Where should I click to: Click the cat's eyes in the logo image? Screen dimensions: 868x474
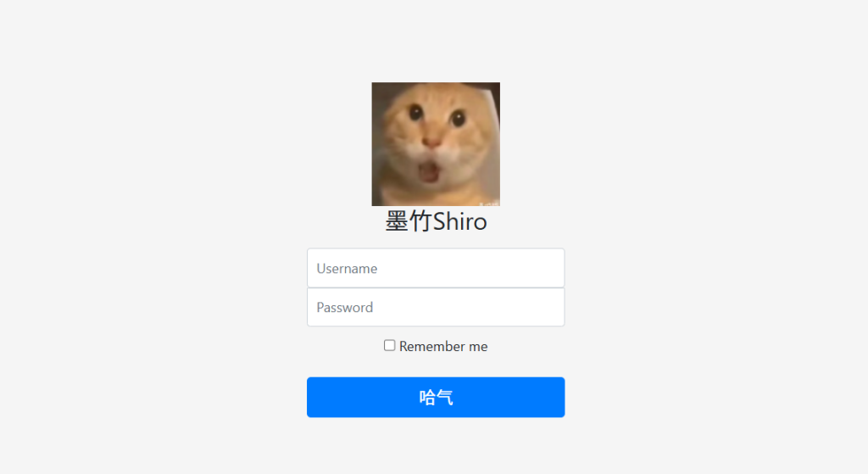point(437,115)
